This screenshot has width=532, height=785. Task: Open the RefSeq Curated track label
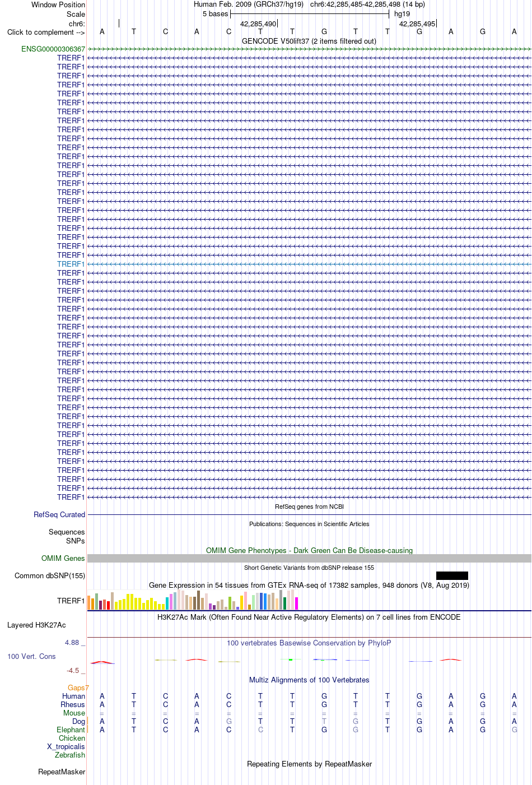pyautogui.click(x=59, y=514)
